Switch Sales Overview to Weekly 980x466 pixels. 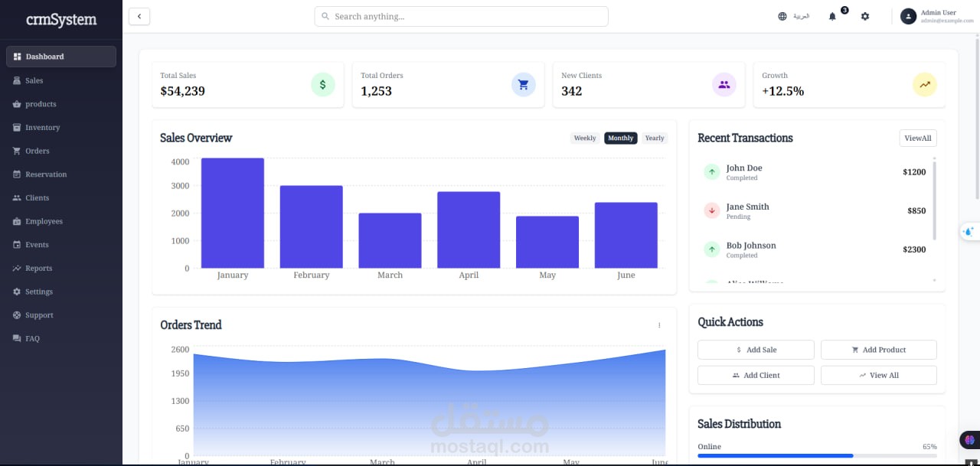click(x=585, y=138)
